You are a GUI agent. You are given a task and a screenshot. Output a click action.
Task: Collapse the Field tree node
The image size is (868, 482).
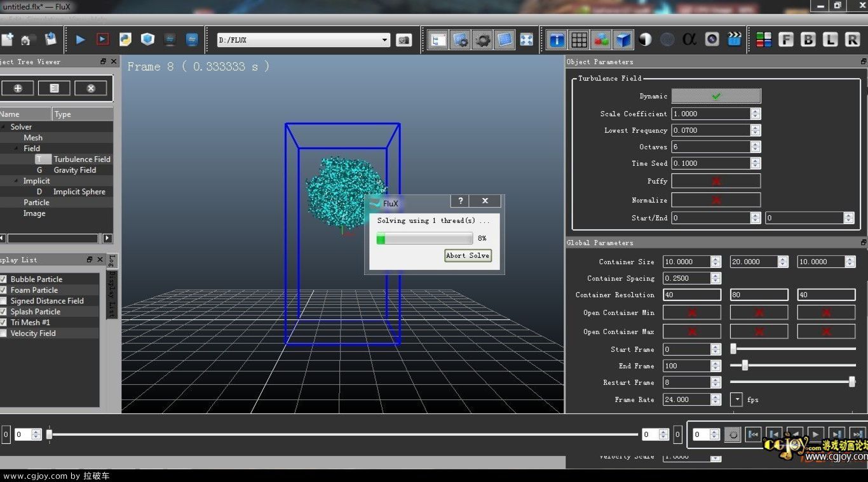coord(17,149)
